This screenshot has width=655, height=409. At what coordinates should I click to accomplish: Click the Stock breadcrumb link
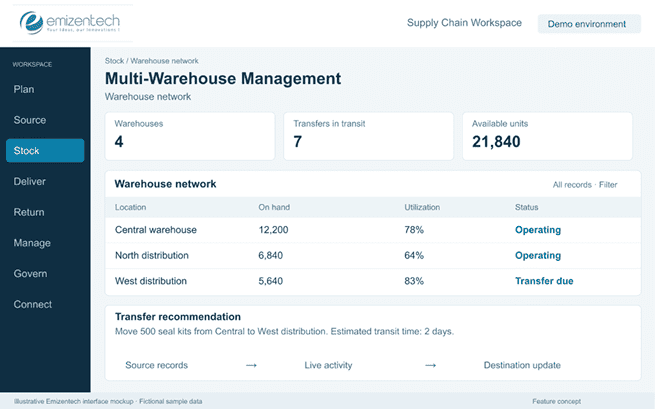pyautogui.click(x=114, y=61)
